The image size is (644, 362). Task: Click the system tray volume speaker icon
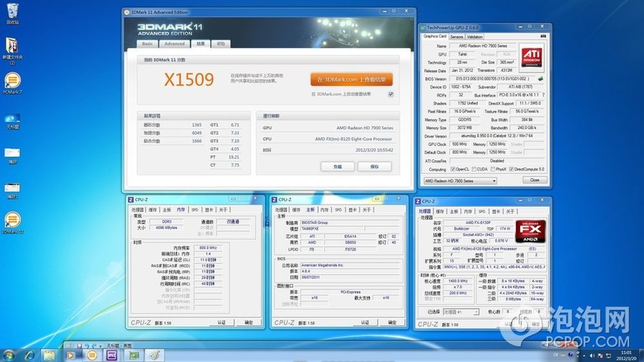(x=592, y=356)
